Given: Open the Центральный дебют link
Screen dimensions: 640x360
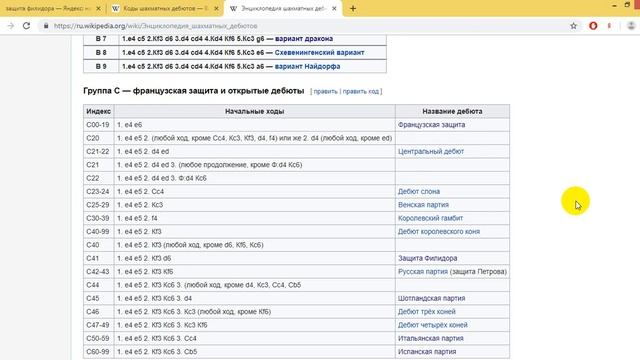Looking at the screenshot, I should coord(431,151).
